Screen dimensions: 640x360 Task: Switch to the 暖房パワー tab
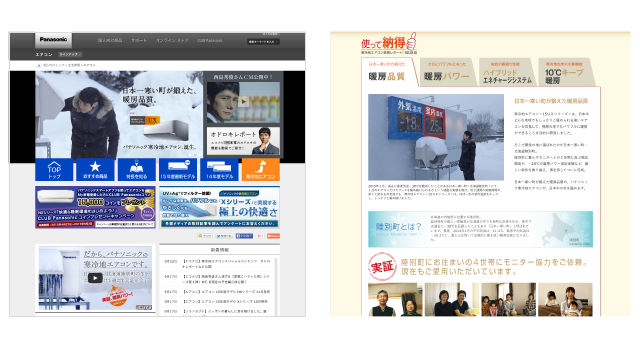447,72
